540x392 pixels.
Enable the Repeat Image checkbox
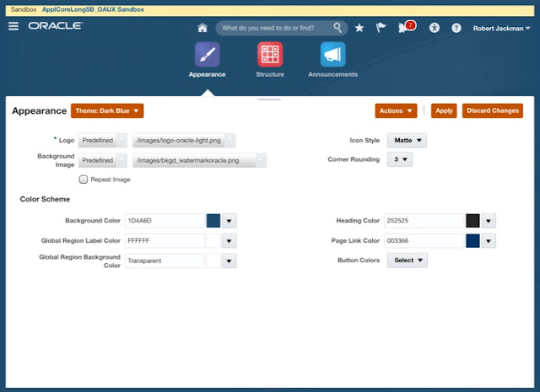point(84,180)
